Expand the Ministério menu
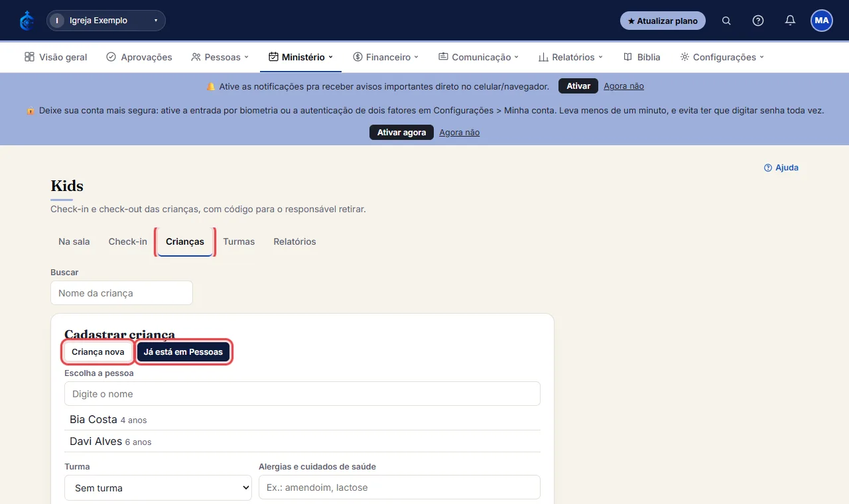This screenshot has height=504, width=849. 300,57
